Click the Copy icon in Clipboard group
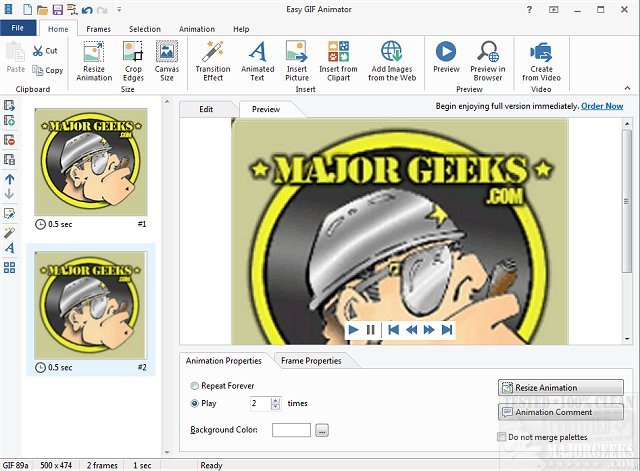 pos(38,71)
